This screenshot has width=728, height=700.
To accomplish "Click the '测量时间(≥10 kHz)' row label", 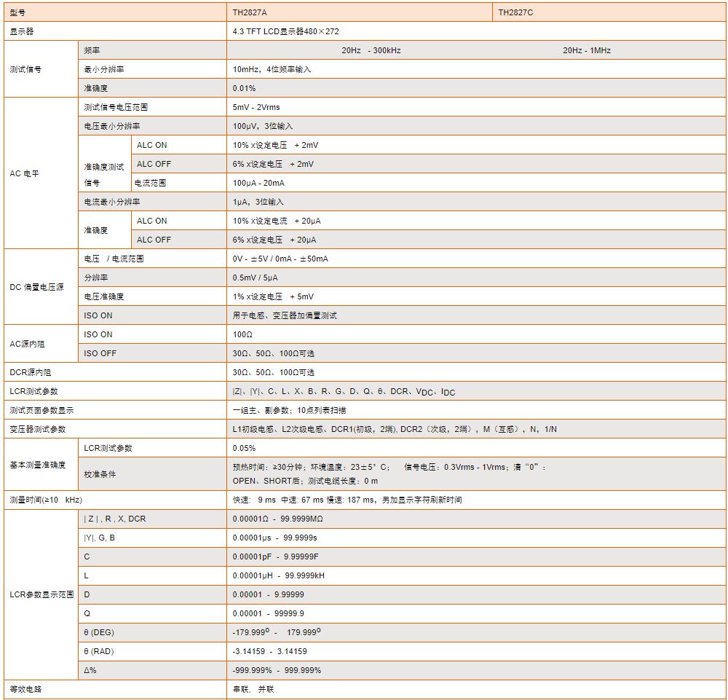I will pos(46,500).
